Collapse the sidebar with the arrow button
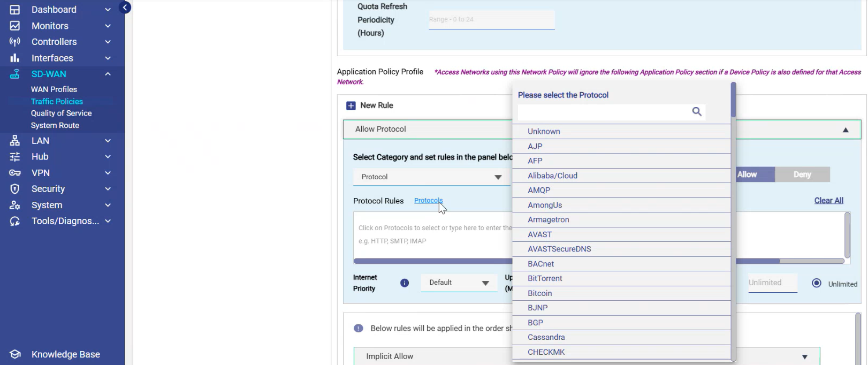The width and height of the screenshot is (868, 365). 125,7
